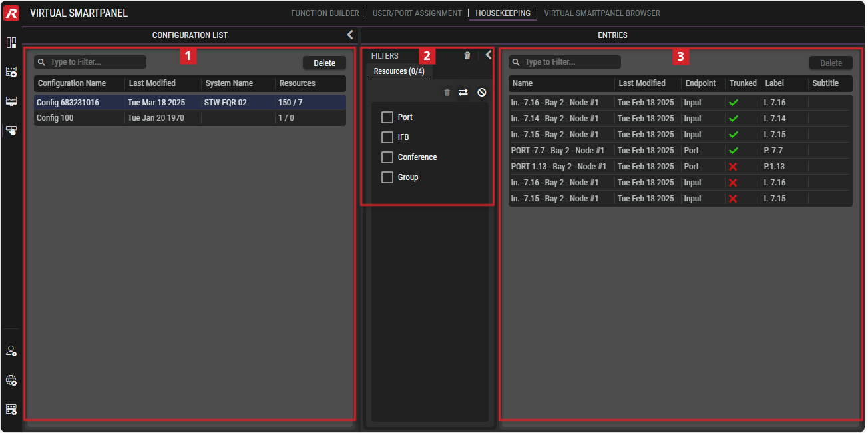Click the red trunked X for PORT 1.13 row

click(x=733, y=167)
